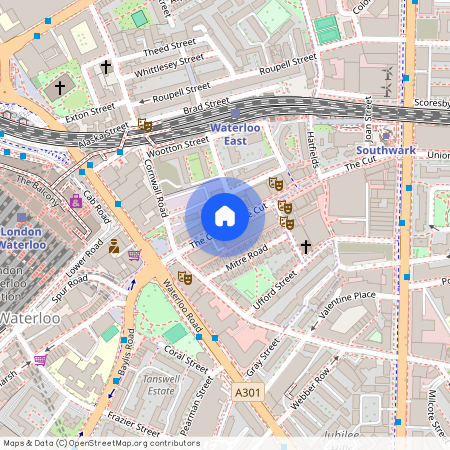Click the large grey Waterloo district label
Image resolution: width=450 pixels, height=450 pixels.
tap(30, 318)
